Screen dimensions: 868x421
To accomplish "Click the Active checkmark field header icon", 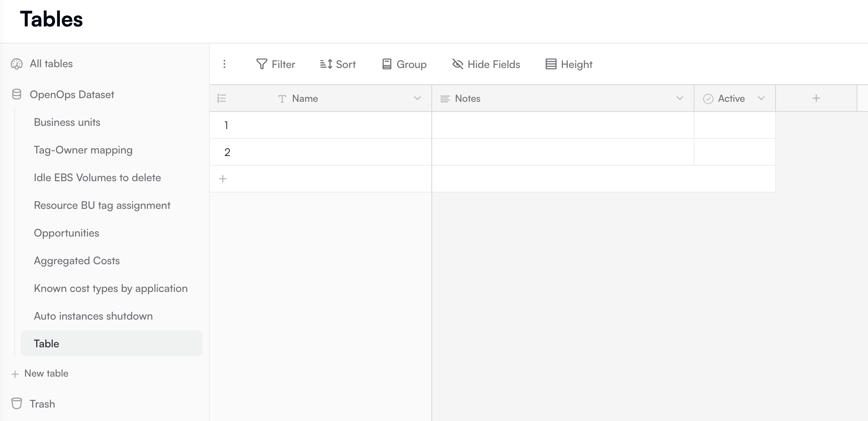I will (708, 98).
